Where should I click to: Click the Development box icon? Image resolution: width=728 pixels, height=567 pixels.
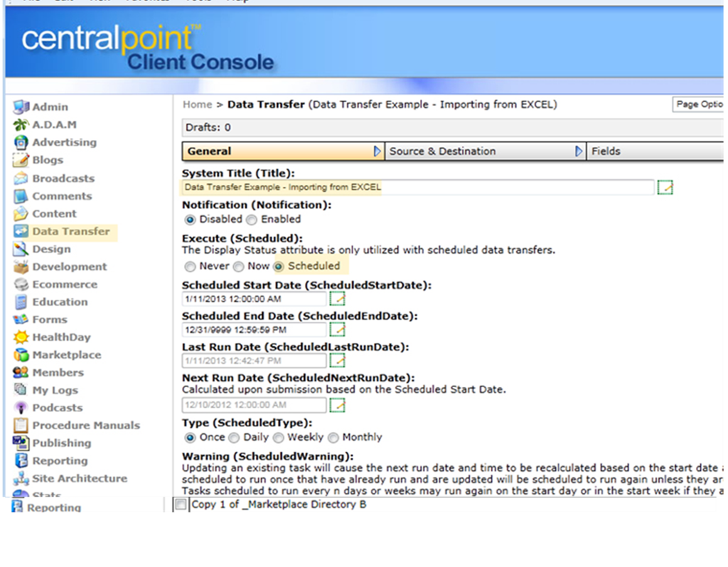point(21,266)
